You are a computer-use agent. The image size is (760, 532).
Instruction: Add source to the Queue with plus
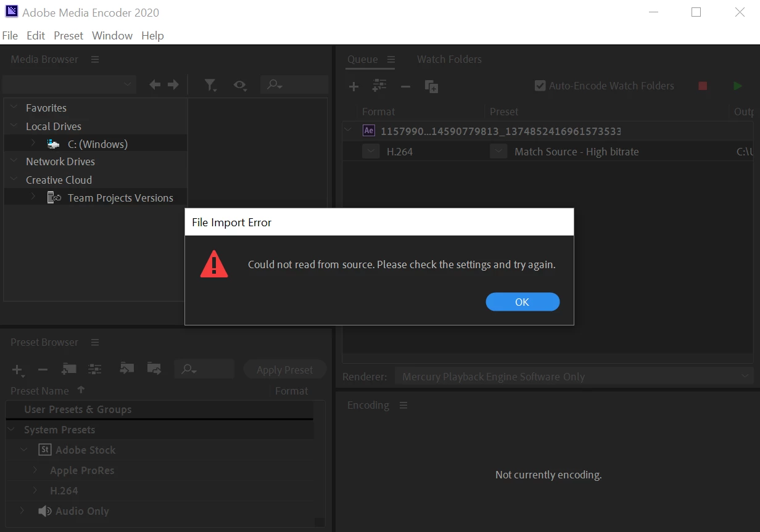coord(353,86)
